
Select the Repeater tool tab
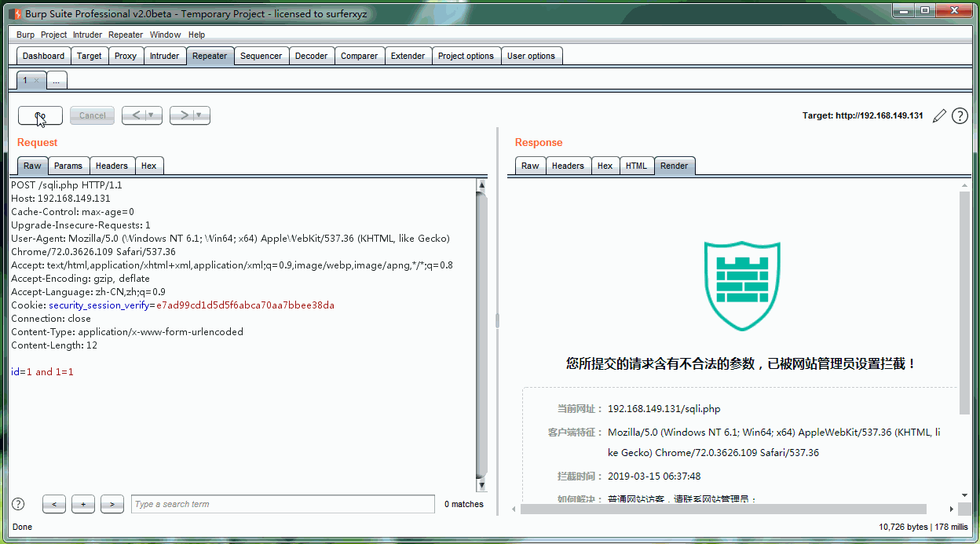[x=210, y=56]
